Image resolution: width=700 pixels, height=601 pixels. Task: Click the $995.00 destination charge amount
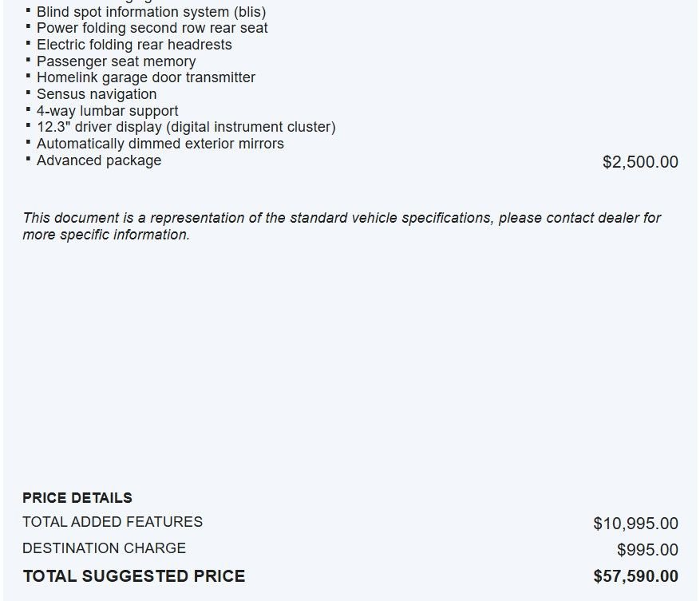(x=647, y=550)
